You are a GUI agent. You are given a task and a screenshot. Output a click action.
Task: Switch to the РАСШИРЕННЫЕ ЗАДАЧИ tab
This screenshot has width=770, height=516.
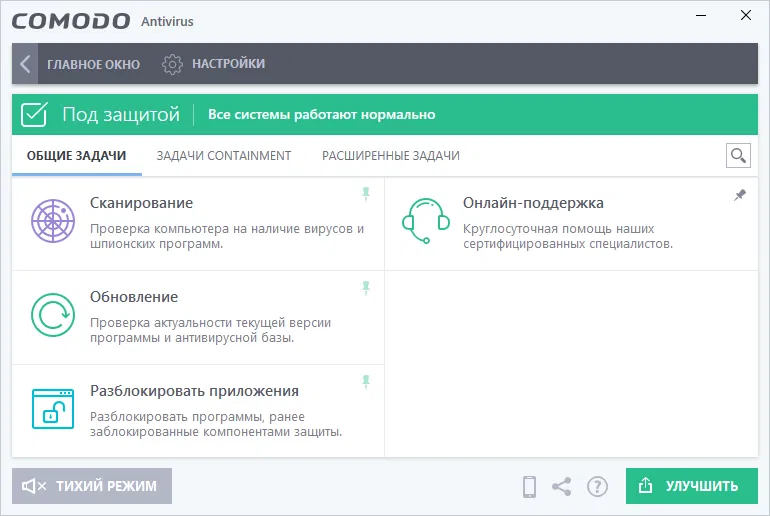tap(391, 156)
